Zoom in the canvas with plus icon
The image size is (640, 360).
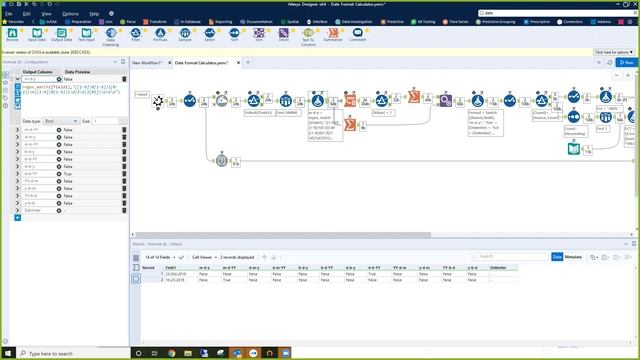pos(628,76)
